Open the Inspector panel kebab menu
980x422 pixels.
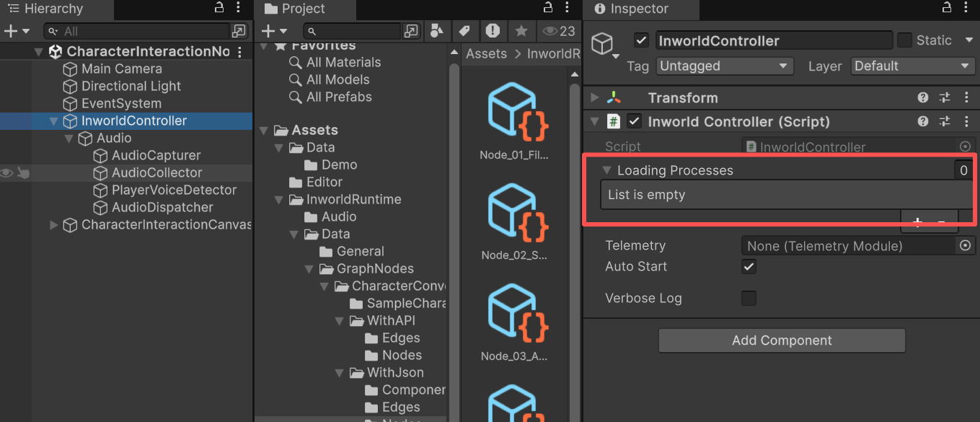pos(966,9)
